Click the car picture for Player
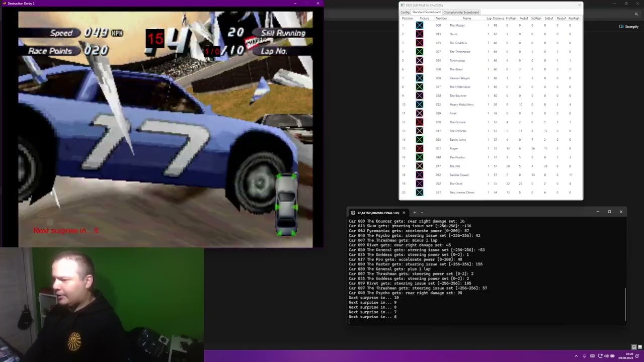The width and height of the screenshot is (644, 362). coord(420,148)
